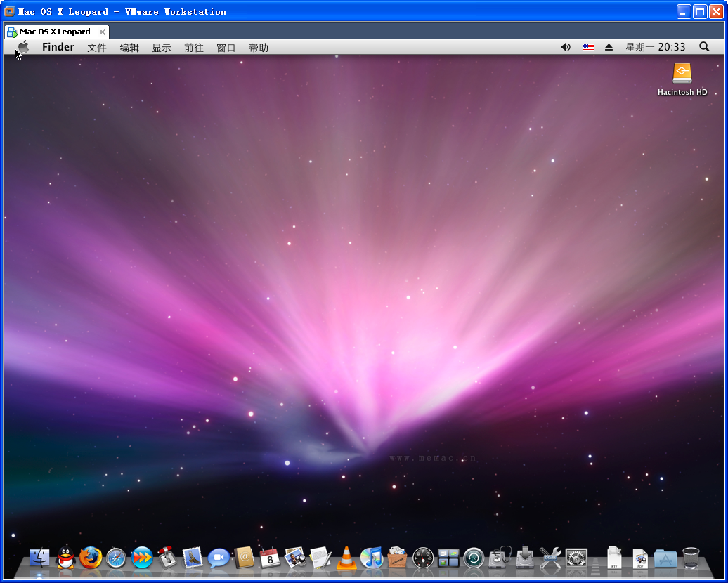Screen dimensions: 728x583
Task: Open the PDF document in the dock
Action: (640, 558)
